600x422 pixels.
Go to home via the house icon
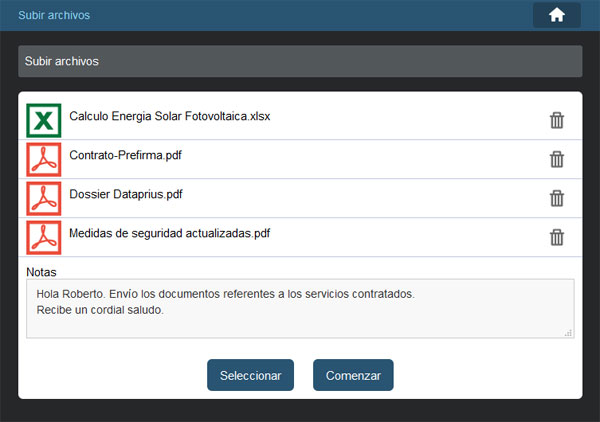[x=557, y=15]
